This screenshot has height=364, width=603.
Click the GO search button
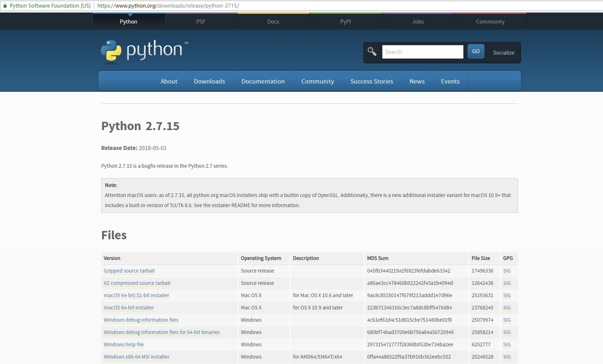coord(476,51)
